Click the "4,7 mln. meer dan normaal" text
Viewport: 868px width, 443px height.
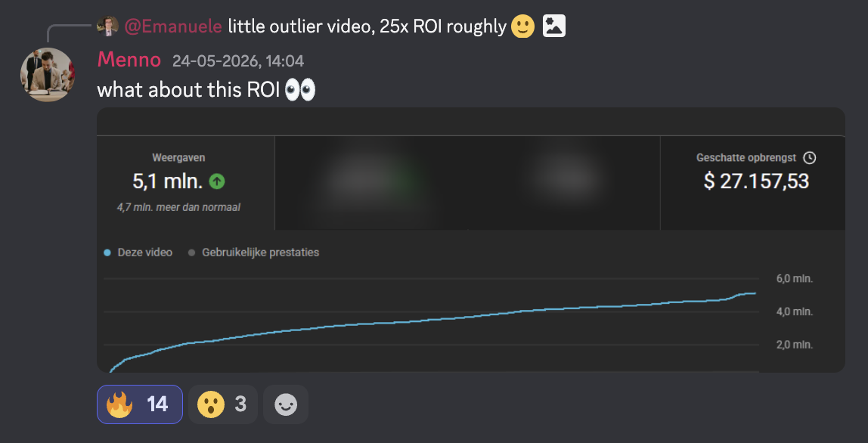[x=178, y=208]
